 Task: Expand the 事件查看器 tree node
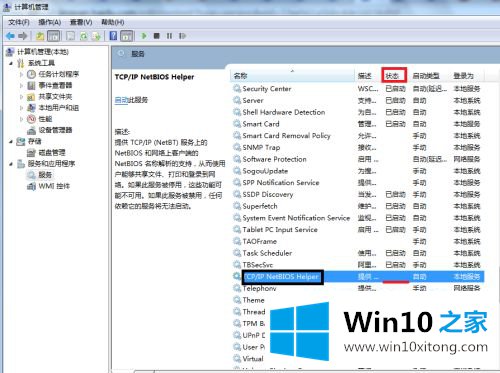tap(21, 86)
